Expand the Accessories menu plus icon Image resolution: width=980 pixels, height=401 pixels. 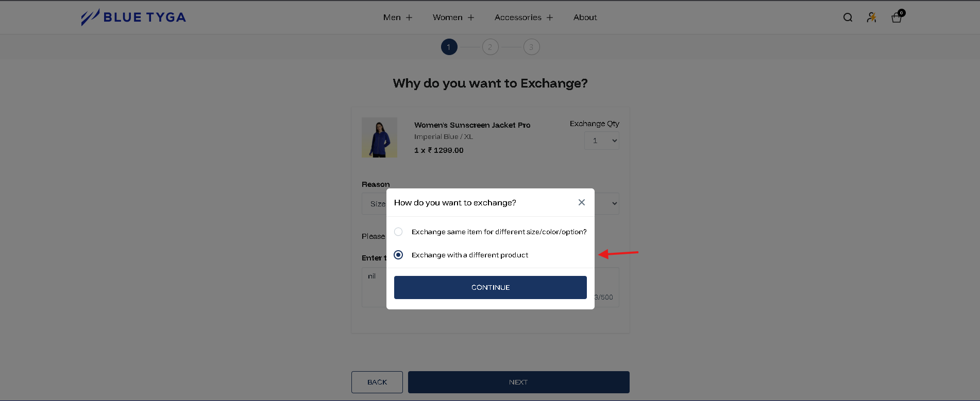click(550, 18)
